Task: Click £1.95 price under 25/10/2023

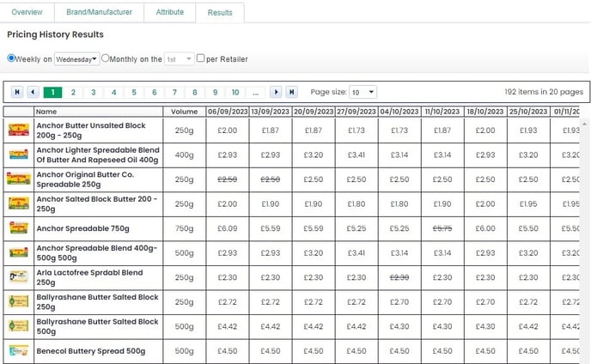Action: 528,203
